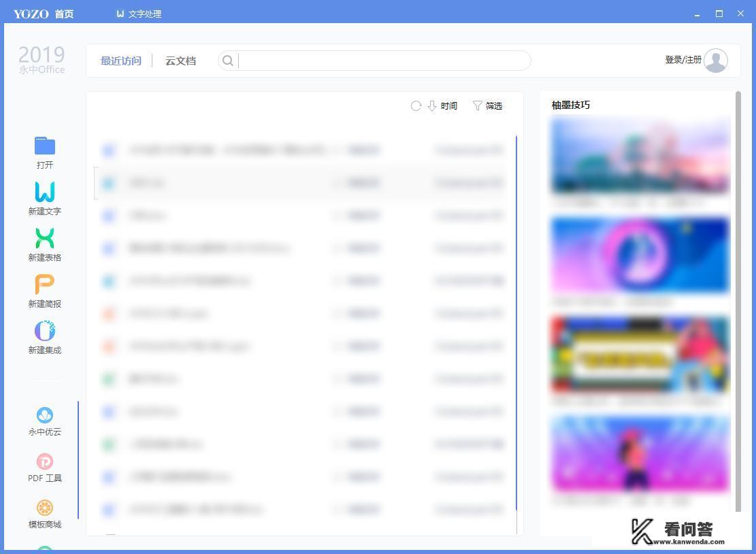Toggle the refresh circle icon near 时间
Screen dimensions: 756x554
[416, 106]
